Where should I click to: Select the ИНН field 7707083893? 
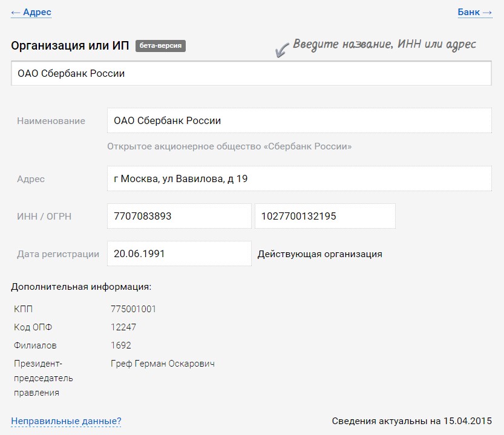pos(179,216)
